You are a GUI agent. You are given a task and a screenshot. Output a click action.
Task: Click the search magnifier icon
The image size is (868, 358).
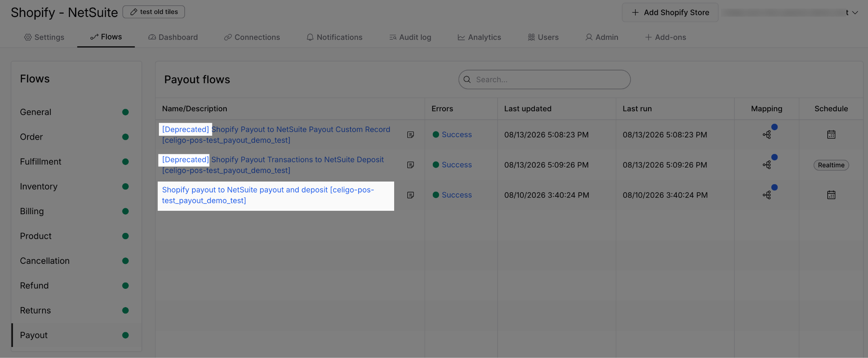coord(467,79)
